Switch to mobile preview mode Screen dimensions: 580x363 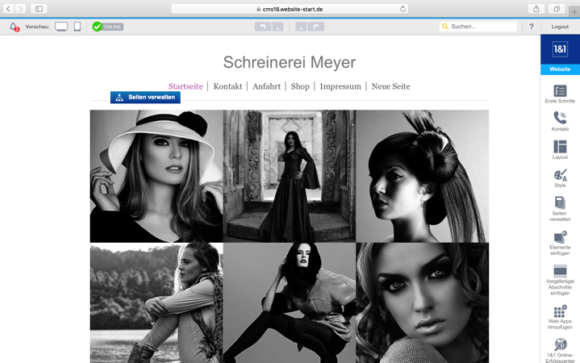[77, 27]
